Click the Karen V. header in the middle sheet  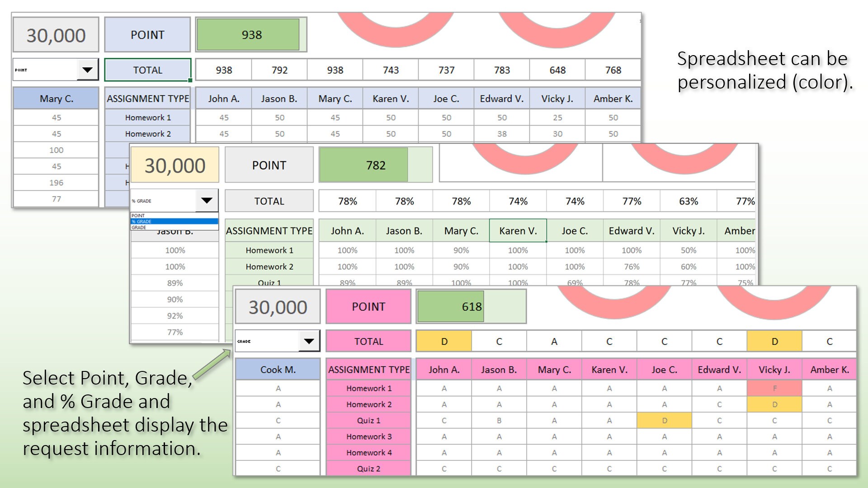click(518, 230)
